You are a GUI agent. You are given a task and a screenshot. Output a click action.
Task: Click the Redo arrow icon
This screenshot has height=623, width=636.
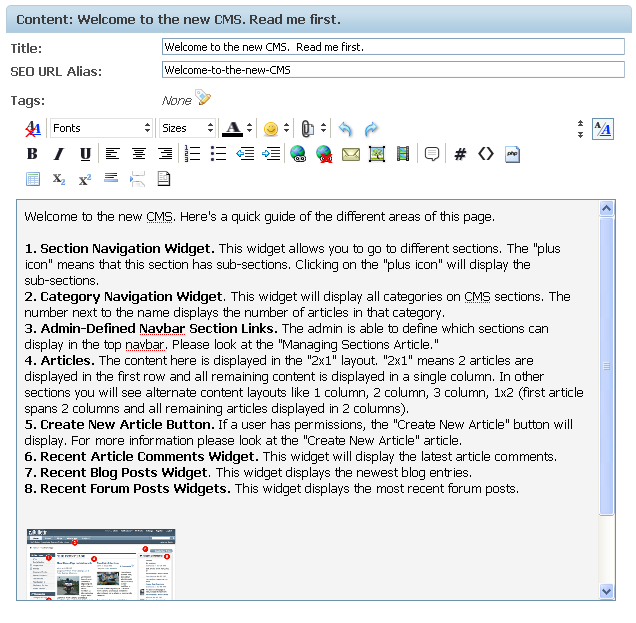click(x=371, y=129)
